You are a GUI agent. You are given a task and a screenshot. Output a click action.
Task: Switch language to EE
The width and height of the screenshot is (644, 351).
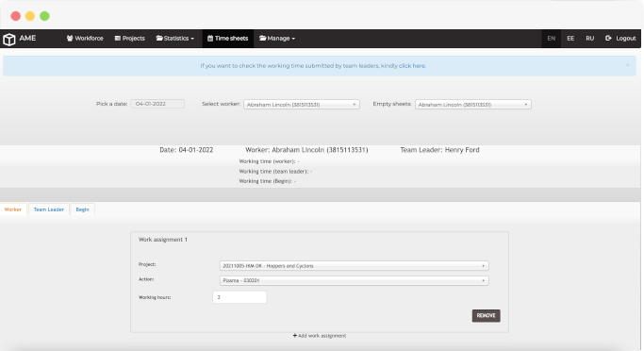[570, 39]
